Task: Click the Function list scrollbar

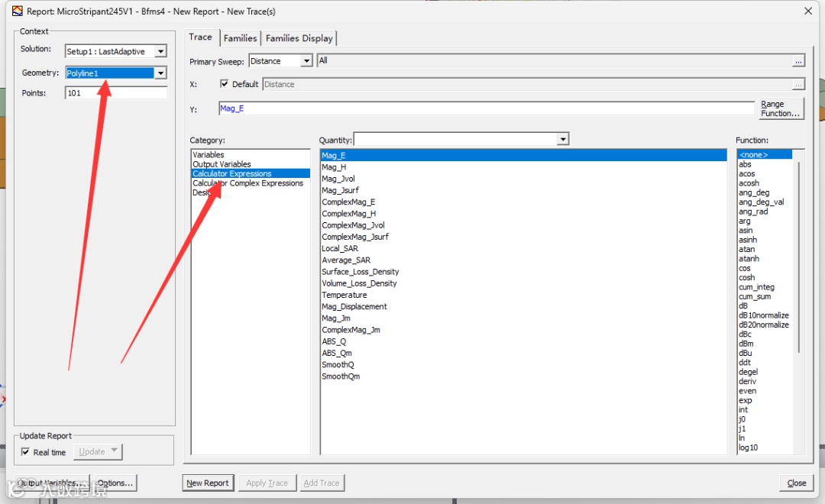Action: click(799, 258)
